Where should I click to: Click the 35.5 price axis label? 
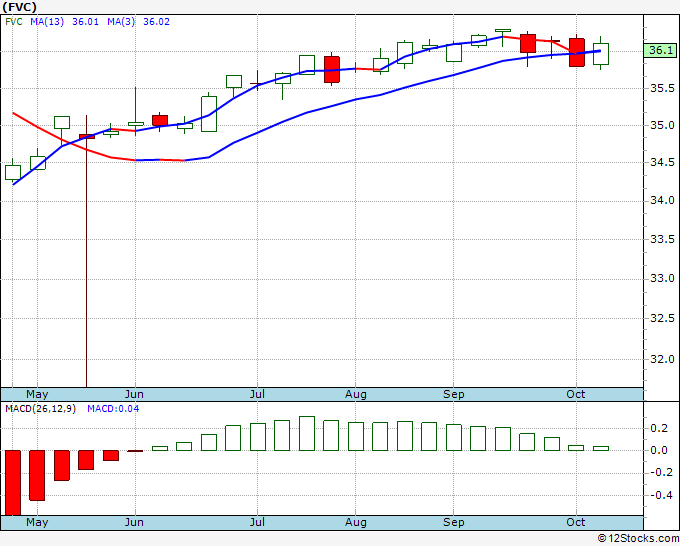click(662, 88)
